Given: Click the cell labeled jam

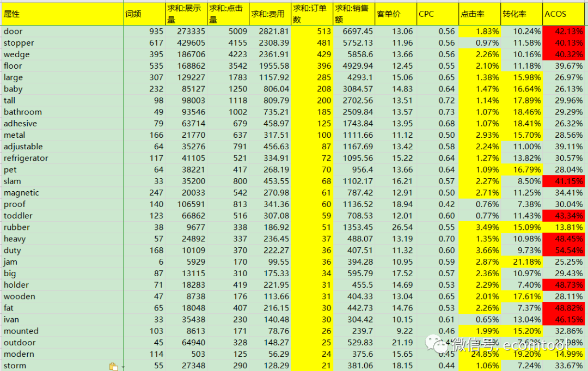Looking at the screenshot, I should tap(62, 262).
